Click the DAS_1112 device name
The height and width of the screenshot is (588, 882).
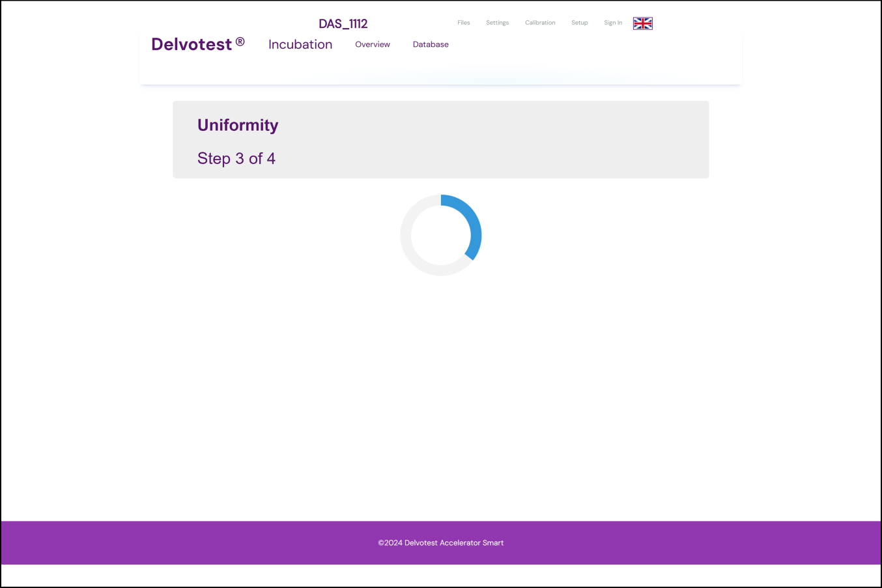343,24
